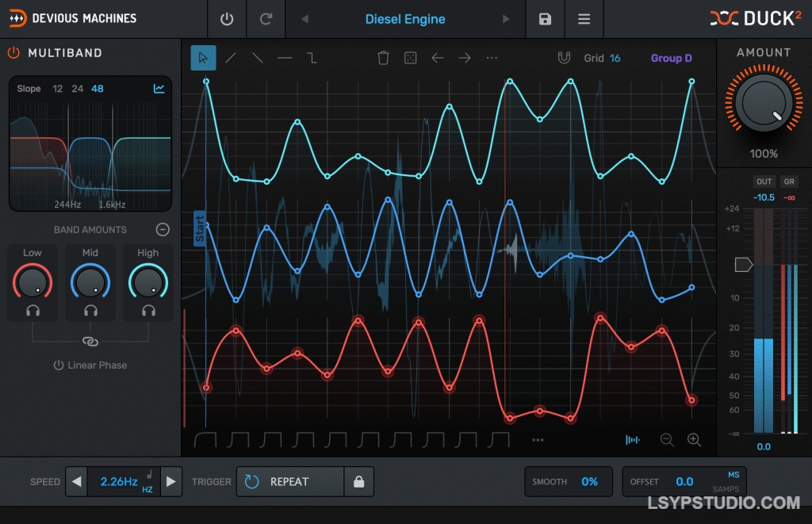Viewport: 812px width, 524px height.
Task: Toggle the magnet snap icon
Action: (564, 58)
